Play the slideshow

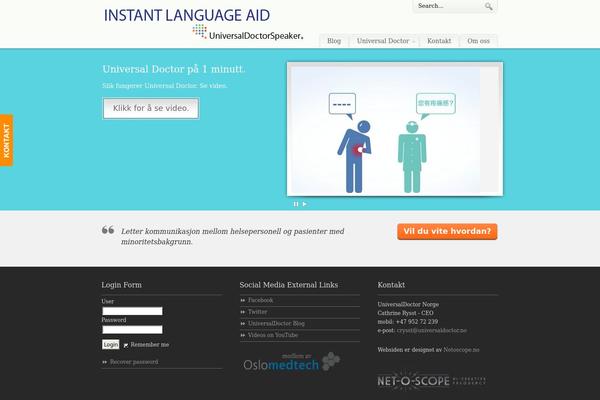305,204
